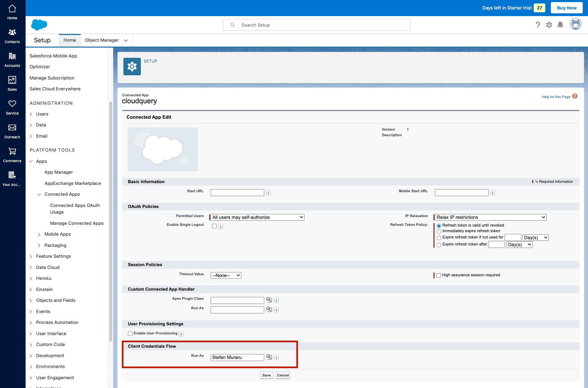The height and width of the screenshot is (388, 588).
Task: Open the Object Manager dropdown arrow
Action: [x=126, y=40]
